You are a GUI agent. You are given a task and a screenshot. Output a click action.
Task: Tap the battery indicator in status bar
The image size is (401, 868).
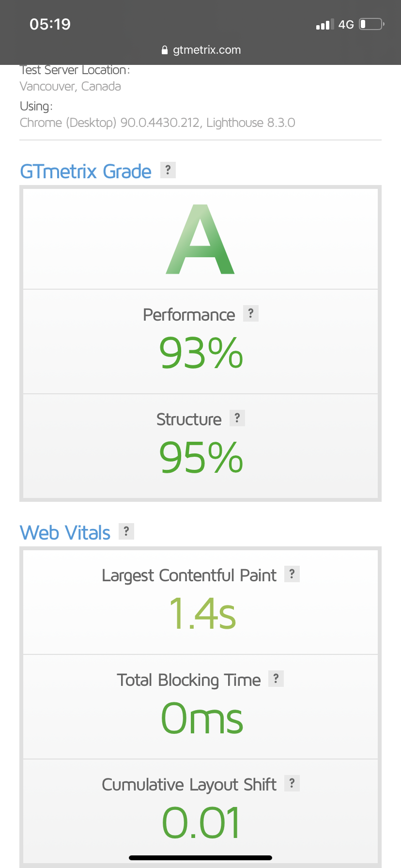tap(371, 24)
